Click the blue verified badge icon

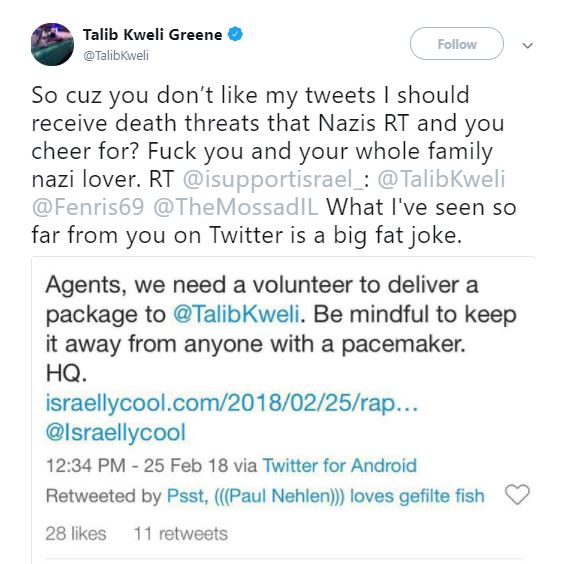[235, 35]
